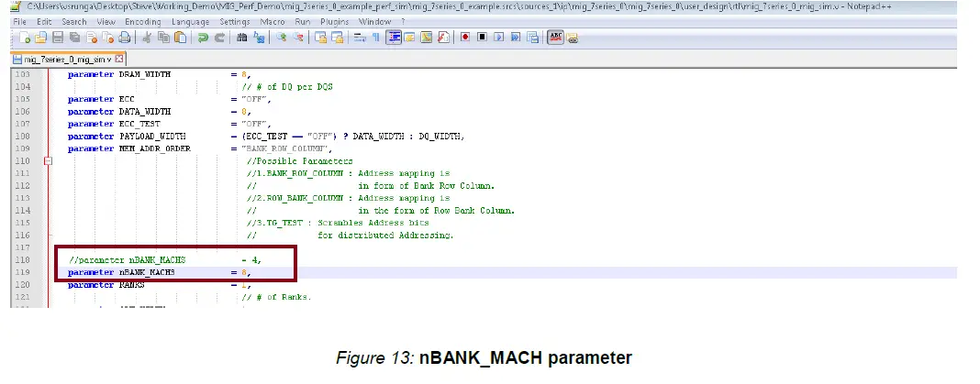Click commented '//parameter nBANK_MACHS' line 118
The image size is (980, 384).
(127, 260)
